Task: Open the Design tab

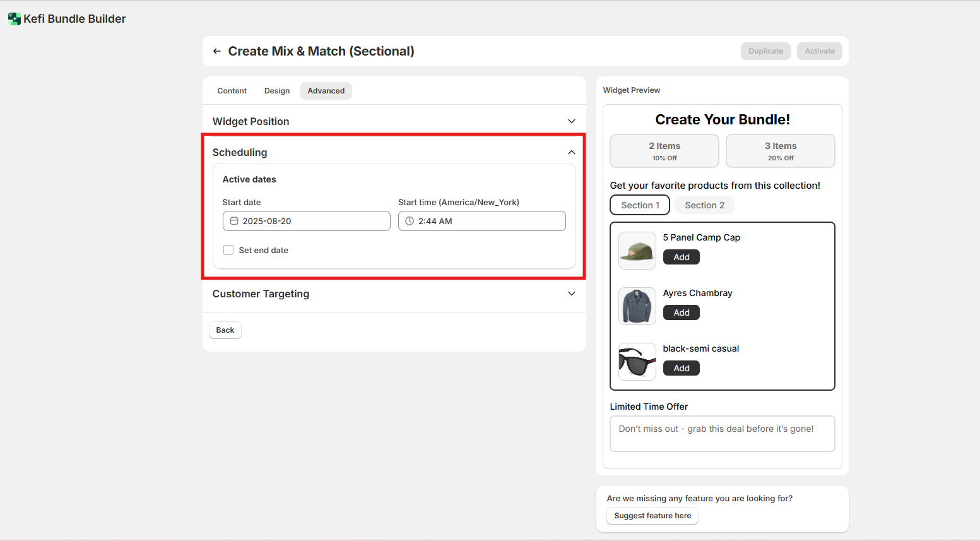Action: pos(277,91)
